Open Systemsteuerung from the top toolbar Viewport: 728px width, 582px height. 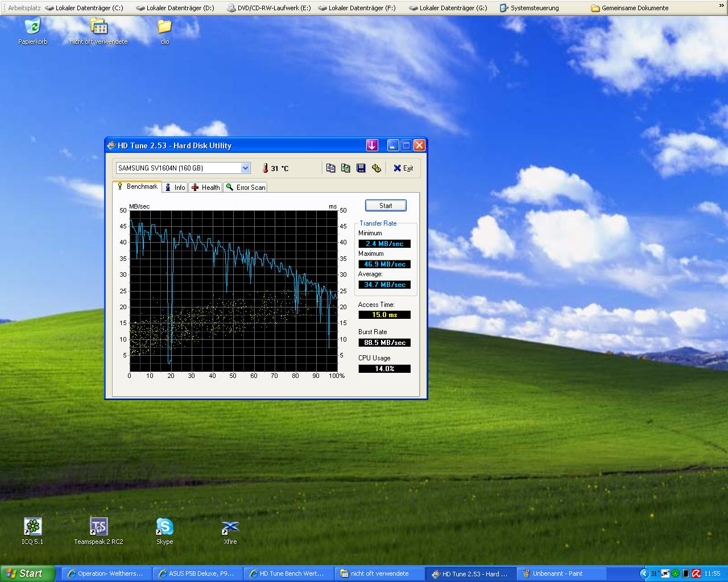tap(529, 8)
